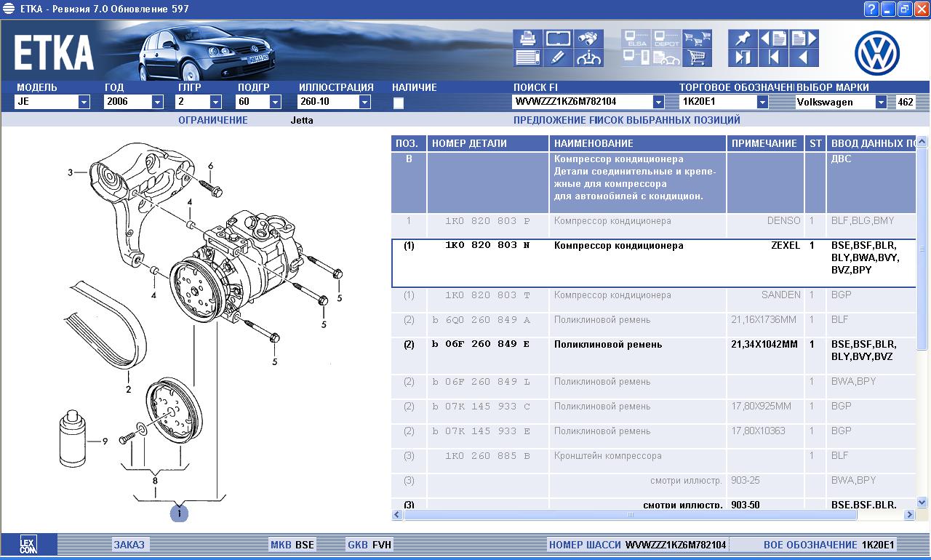Click the up arrow of the vertical scrollbar

click(x=922, y=142)
